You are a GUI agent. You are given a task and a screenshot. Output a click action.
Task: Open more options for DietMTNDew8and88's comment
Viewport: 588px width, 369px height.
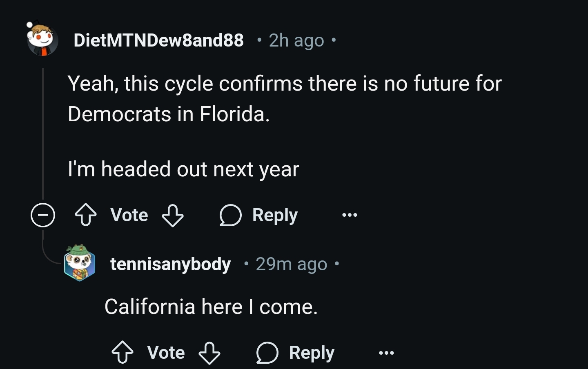click(x=350, y=215)
